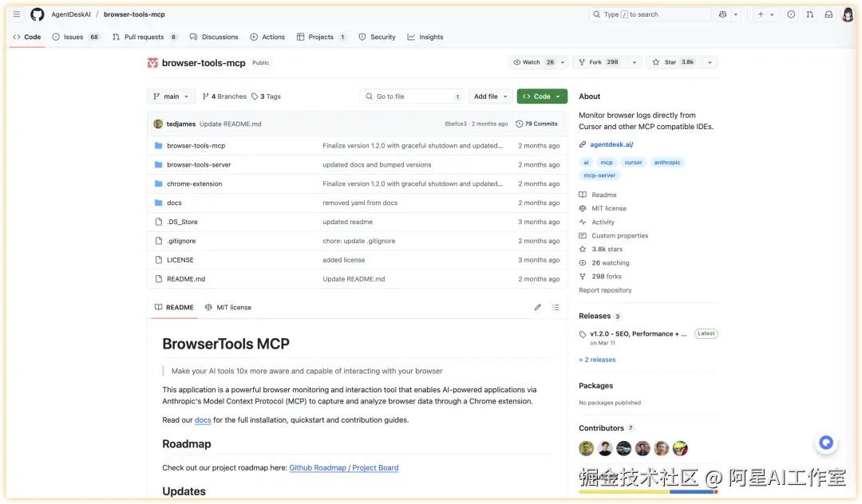
Task: Click the edit README pencil icon
Action: point(538,308)
